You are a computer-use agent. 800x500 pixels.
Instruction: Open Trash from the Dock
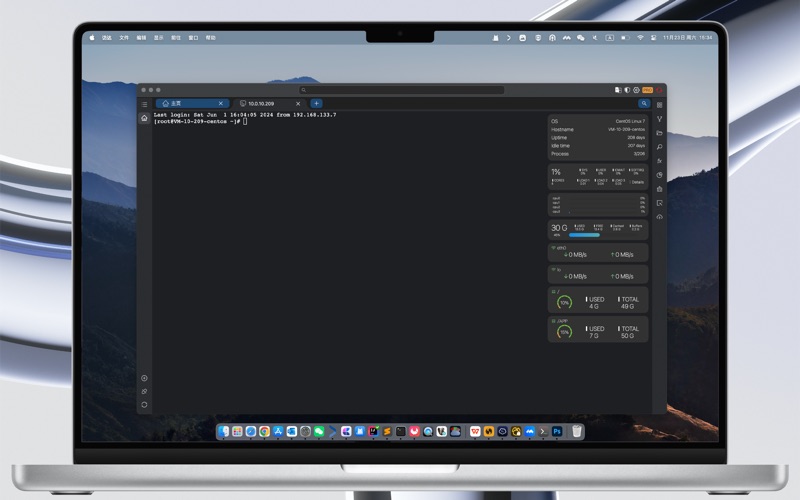[x=577, y=432]
